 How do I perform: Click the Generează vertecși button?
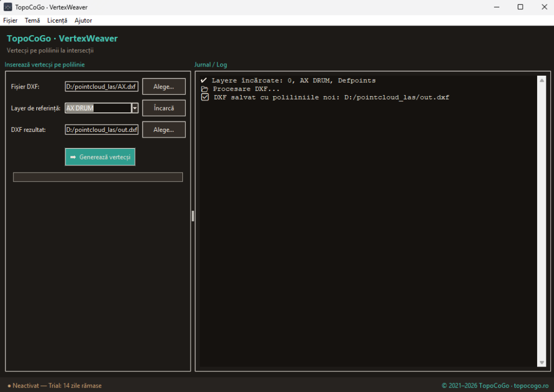[x=100, y=157]
